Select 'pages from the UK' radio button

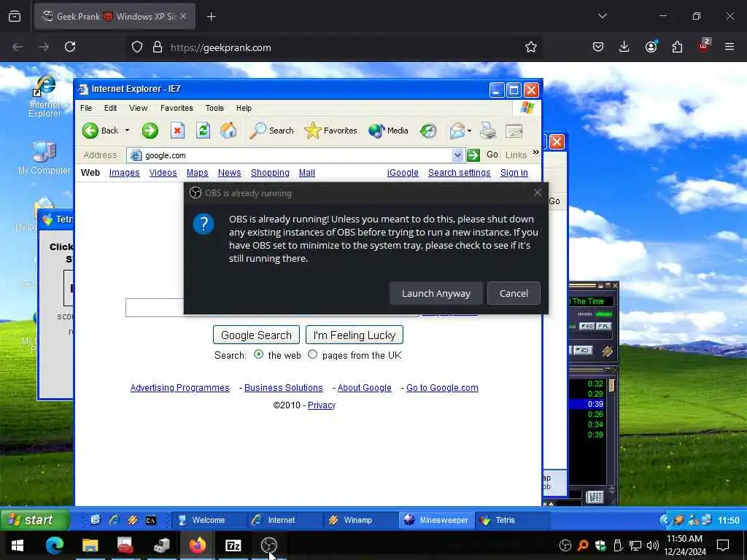click(312, 354)
